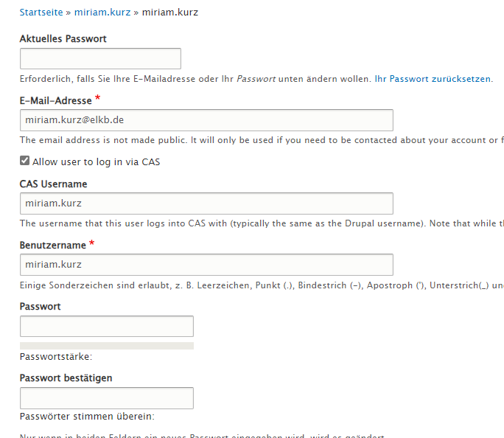Uncheck 'Allow user to log in via CAS'
This screenshot has width=504, height=438.
[x=25, y=161]
